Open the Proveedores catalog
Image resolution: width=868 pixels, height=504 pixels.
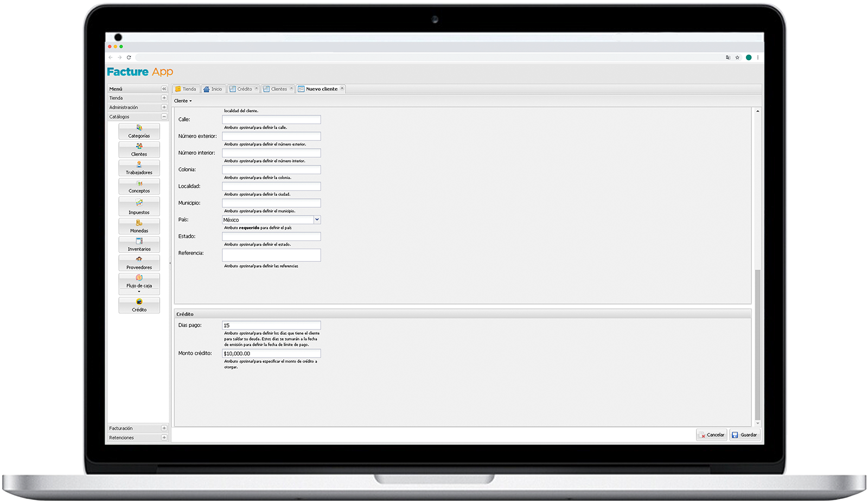(x=139, y=263)
